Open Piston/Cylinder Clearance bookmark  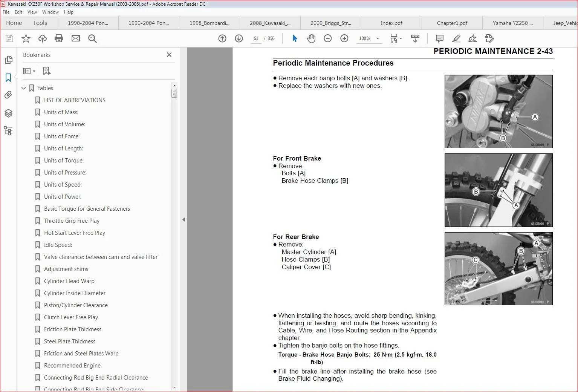coord(76,305)
